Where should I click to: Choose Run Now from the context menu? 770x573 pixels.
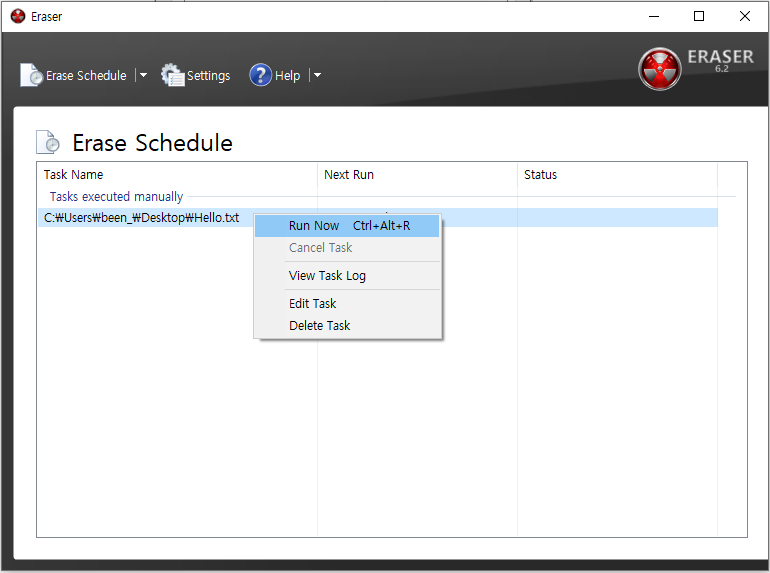point(314,226)
